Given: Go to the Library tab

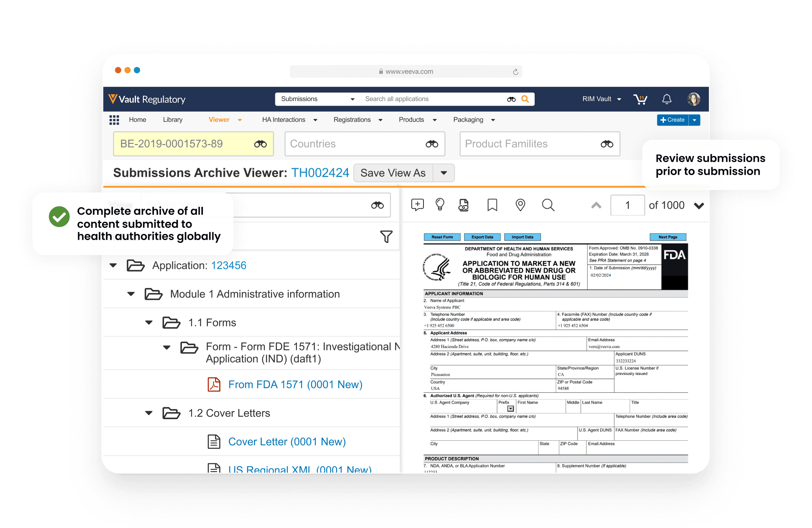Looking at the screenshot, I should 173,120.
